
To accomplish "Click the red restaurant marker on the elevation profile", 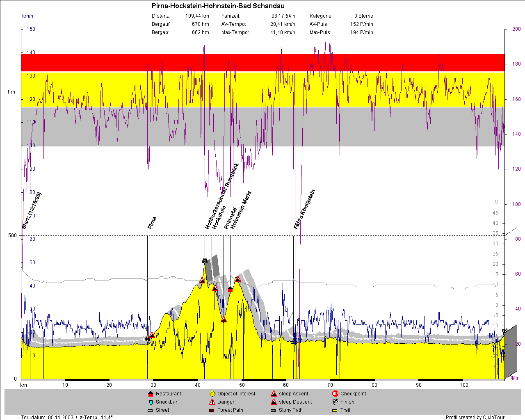I will point(230,290).
